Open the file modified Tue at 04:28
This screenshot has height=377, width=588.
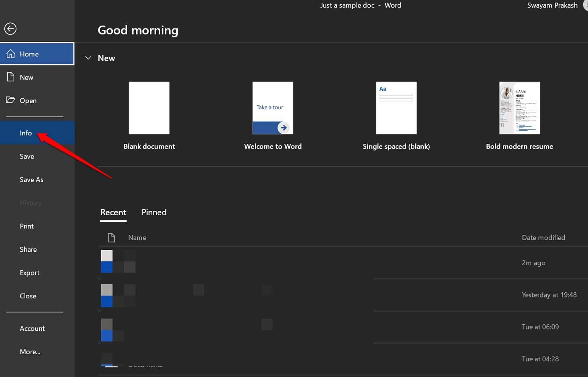point(343,359)
